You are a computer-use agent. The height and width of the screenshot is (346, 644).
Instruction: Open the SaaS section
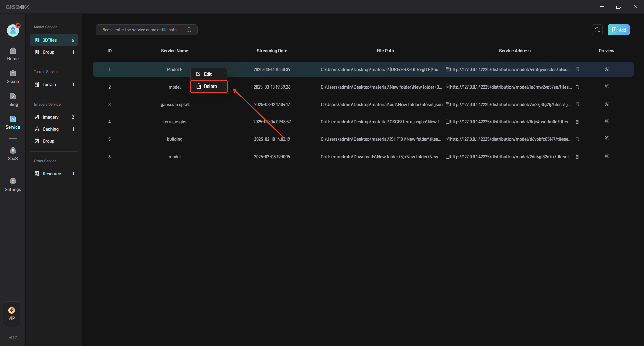pyautogui.click(x=13, y=154)
